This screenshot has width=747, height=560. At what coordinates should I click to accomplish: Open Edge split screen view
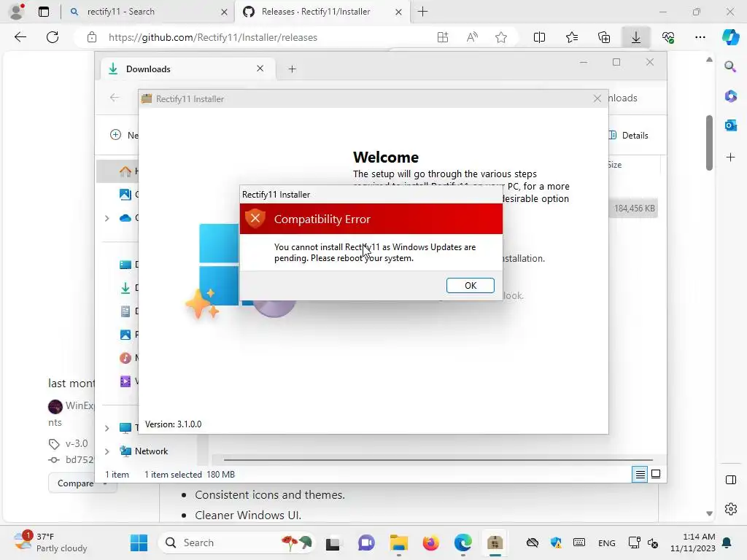[539, 37]
